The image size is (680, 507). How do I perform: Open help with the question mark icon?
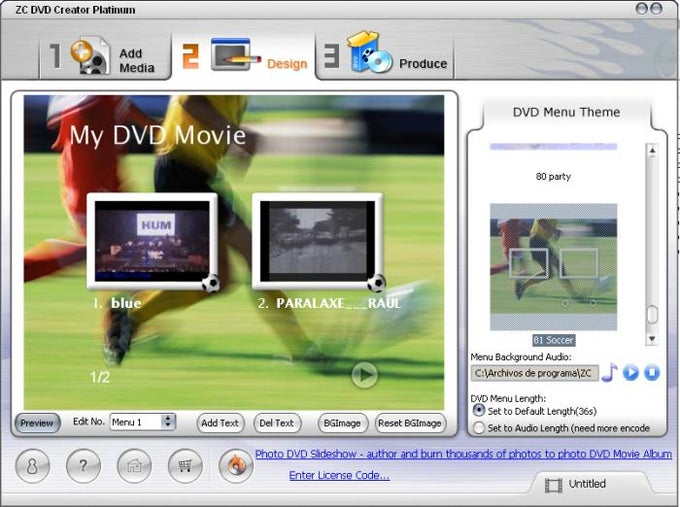coord(83,466)
